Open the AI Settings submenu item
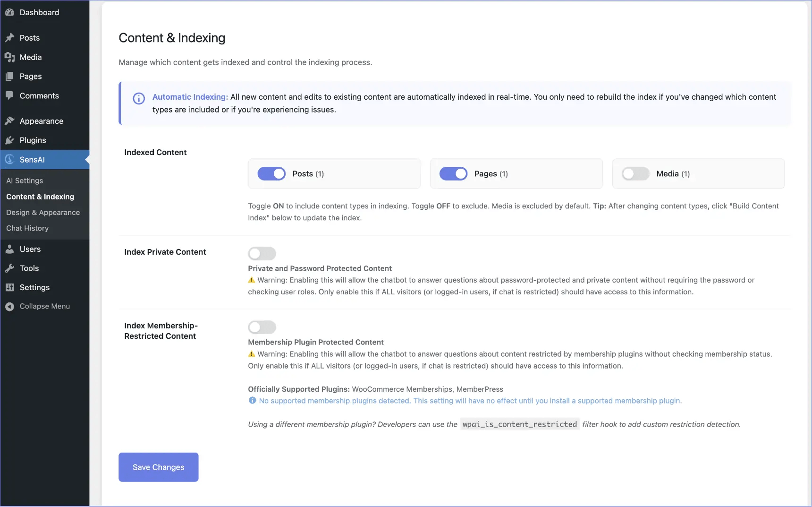The image size is (812, 507). (25, 180)
